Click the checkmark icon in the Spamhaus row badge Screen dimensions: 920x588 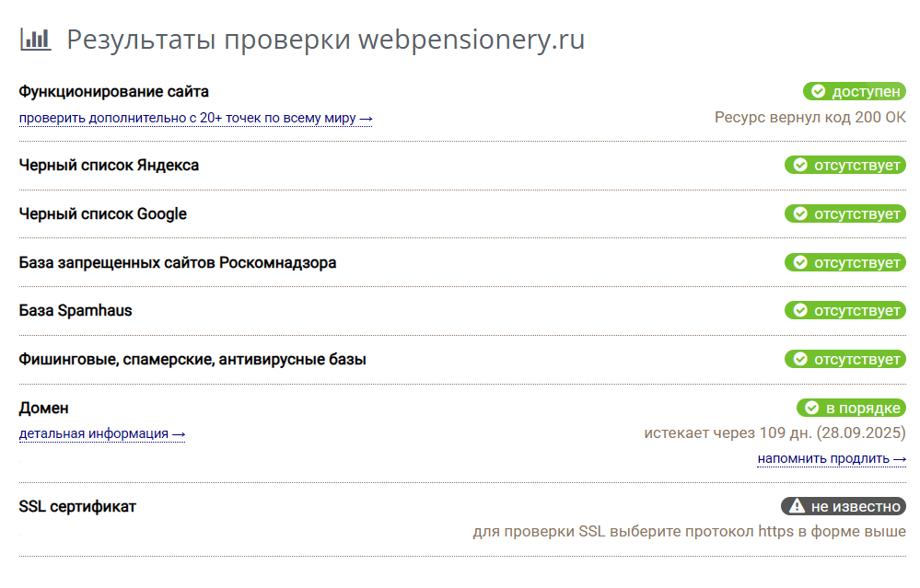click(x=800, y=311)
